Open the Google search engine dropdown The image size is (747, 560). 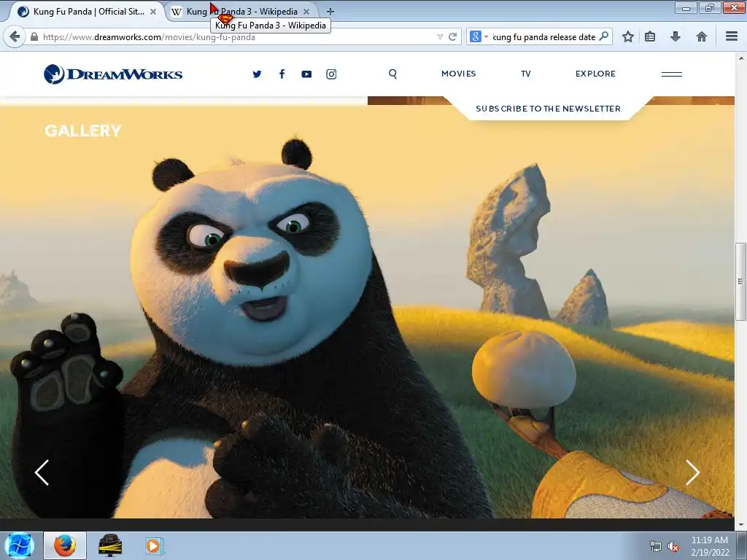point(479,36)
